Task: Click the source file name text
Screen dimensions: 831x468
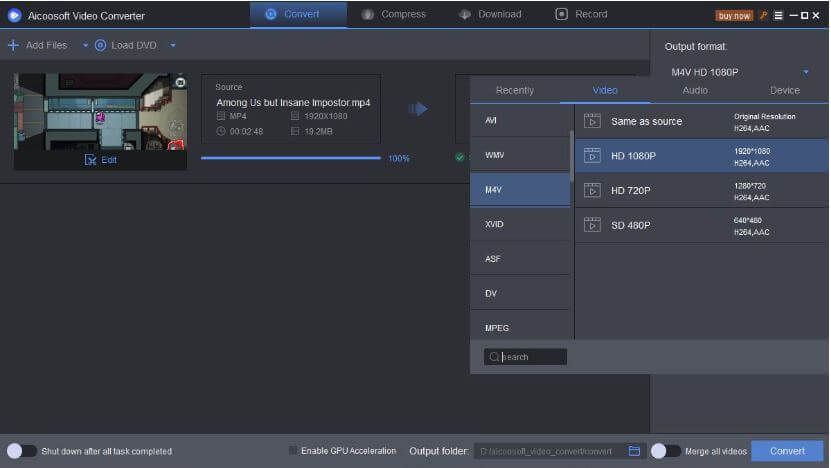Action: point(293,102)
